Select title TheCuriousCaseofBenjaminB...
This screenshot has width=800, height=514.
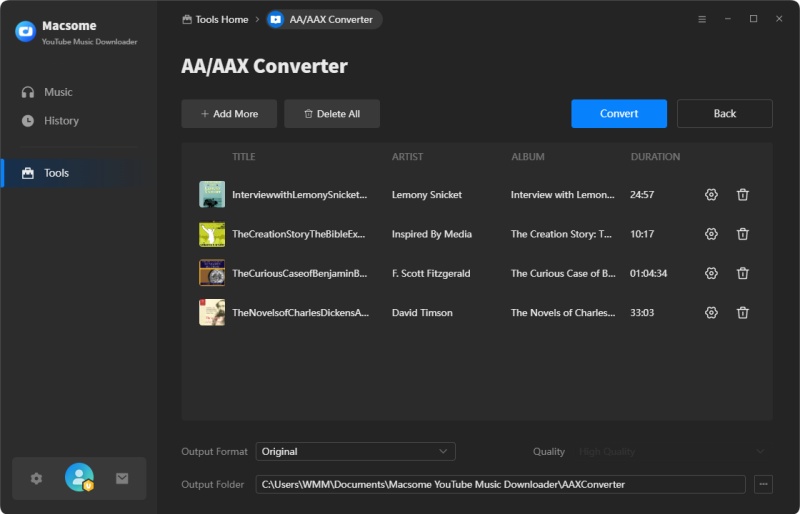(x=299, y=273)
